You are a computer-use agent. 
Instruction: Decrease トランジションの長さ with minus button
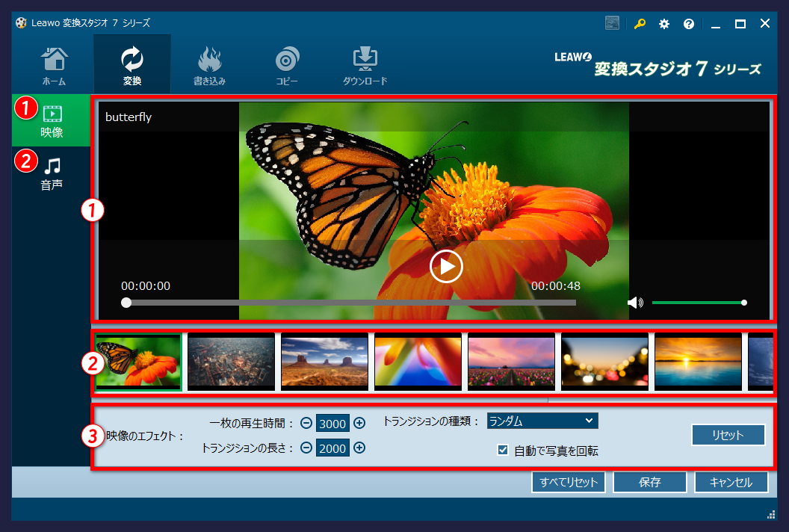tap(306, 448)
